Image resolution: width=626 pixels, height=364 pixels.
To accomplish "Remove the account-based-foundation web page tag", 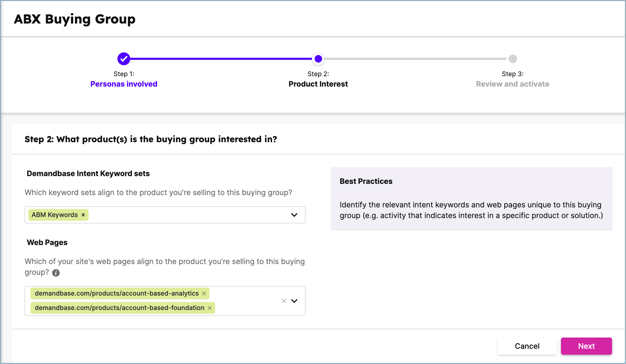I will tap(210, 308).
